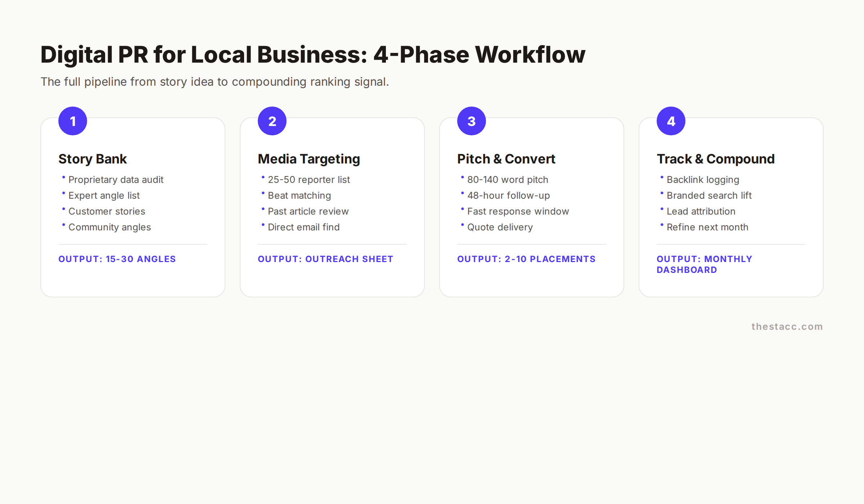Click 'Lead attribution' bullet
The width and height of the screenshot is (864, 504).
tap(701, 211)
